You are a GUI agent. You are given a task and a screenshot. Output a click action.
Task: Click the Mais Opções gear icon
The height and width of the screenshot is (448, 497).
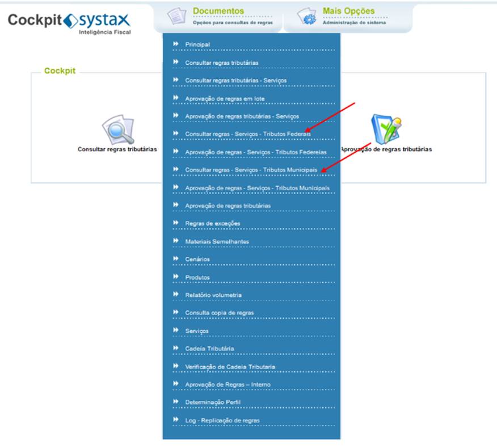point(306,16)
